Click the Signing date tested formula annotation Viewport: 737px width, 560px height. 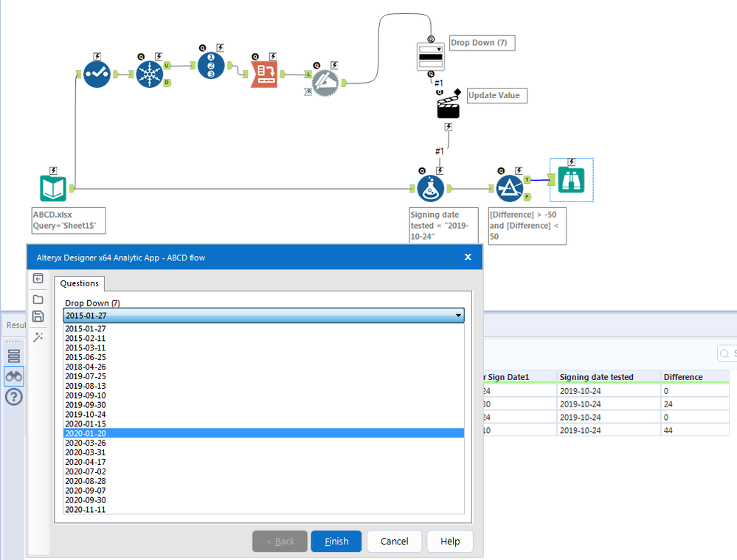click(x=443, y=225)
